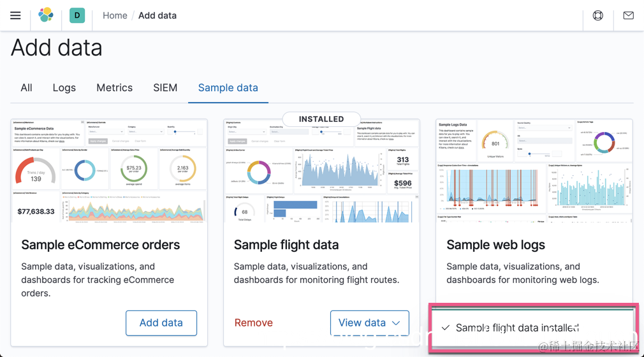
Task: Switch to the Logs tab
Action: pos(64,88)
